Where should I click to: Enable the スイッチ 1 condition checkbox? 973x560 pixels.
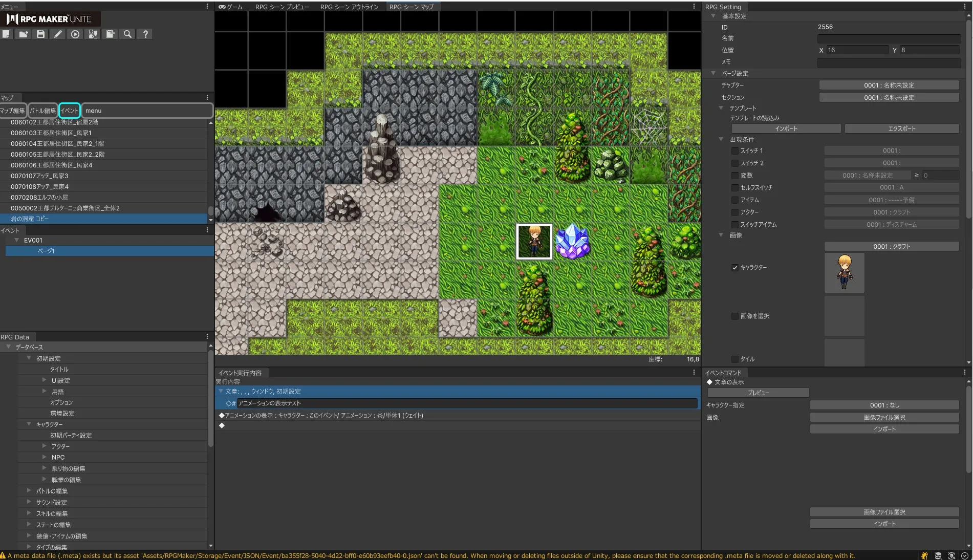(x=734, y=151)
